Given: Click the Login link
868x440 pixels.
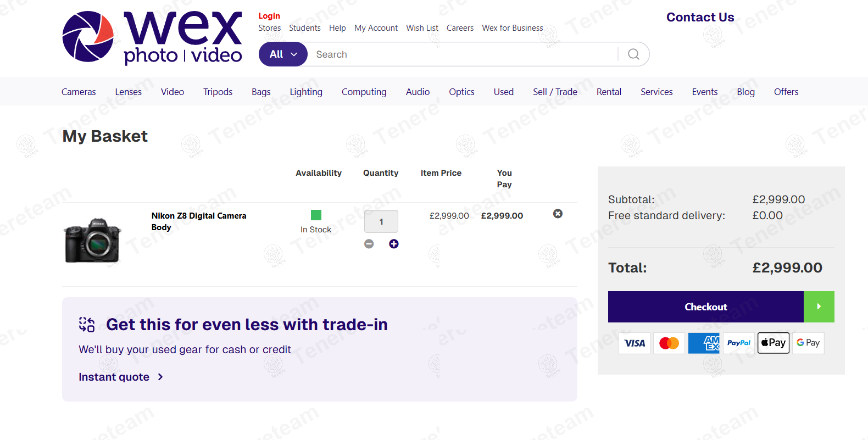Looking at the screenshot, I should pyautogui.click(x=269, y=16).
